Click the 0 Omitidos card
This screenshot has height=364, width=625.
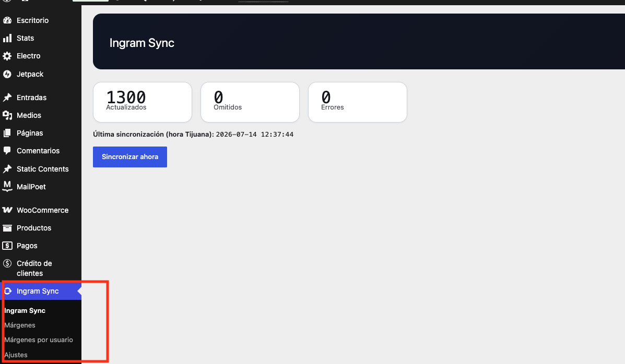250,102
